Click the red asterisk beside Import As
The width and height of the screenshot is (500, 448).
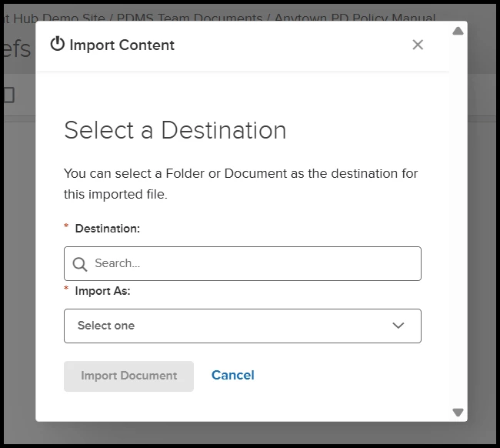tap(66, 290)
